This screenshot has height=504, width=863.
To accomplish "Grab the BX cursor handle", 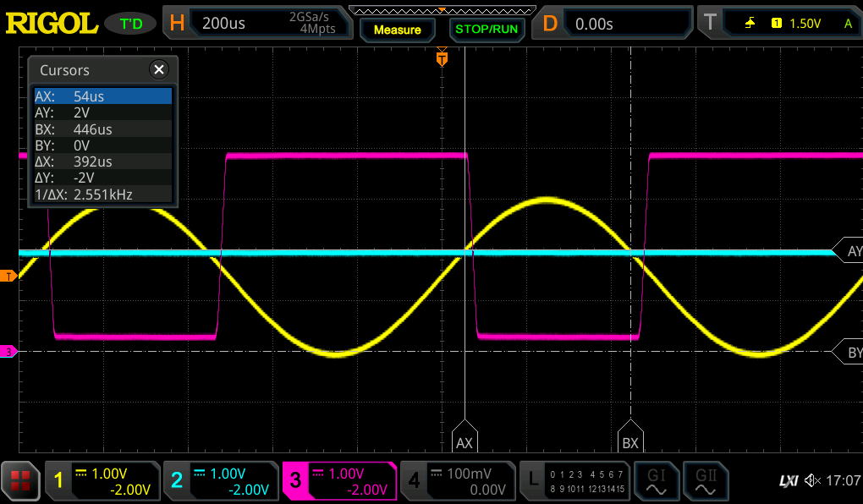I will coord(630,437).
